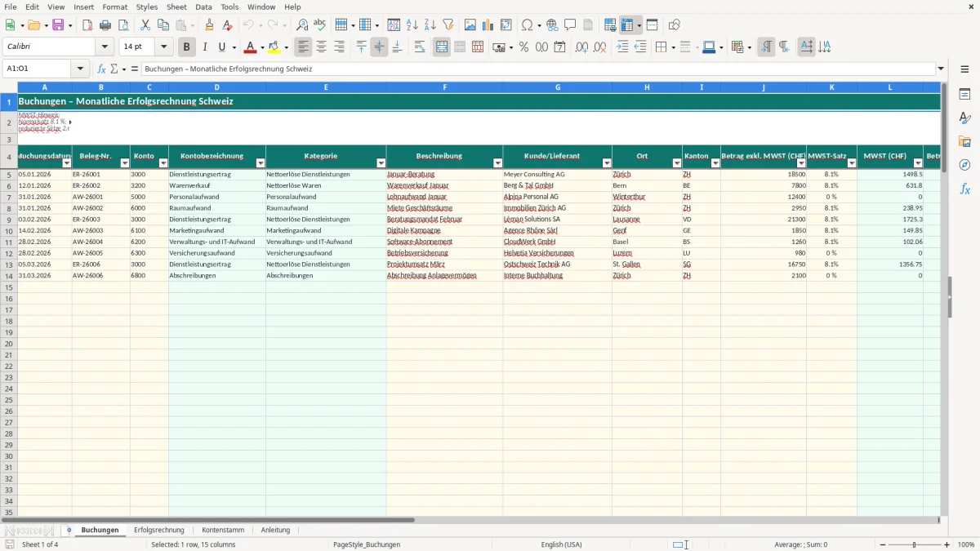This screenshot has width=980, height=551.
Task: Open the Kunde/Lieferant filter dropdown
Action: 607,163
